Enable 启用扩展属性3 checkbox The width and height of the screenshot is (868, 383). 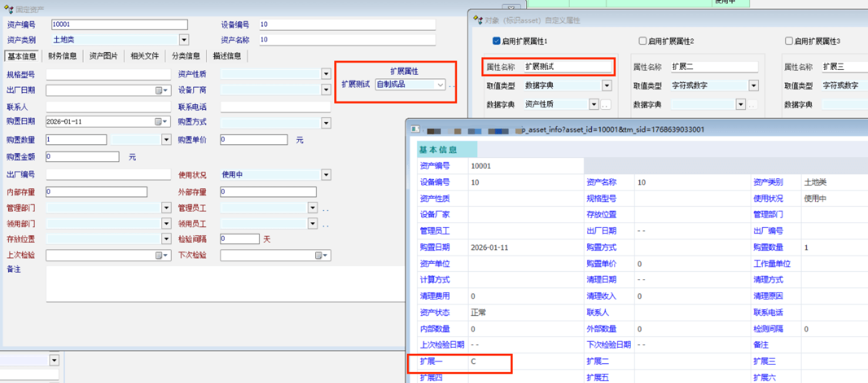pyautogui.click(x=789, y=42)
